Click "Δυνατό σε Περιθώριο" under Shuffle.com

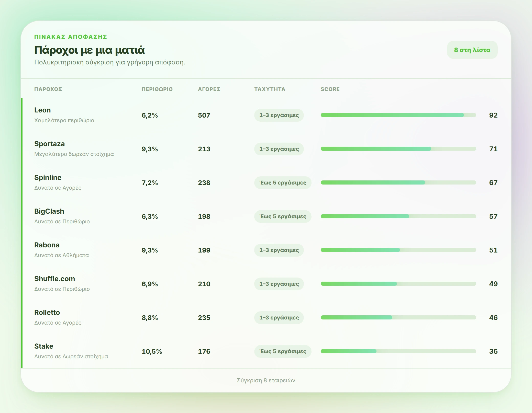62,289
